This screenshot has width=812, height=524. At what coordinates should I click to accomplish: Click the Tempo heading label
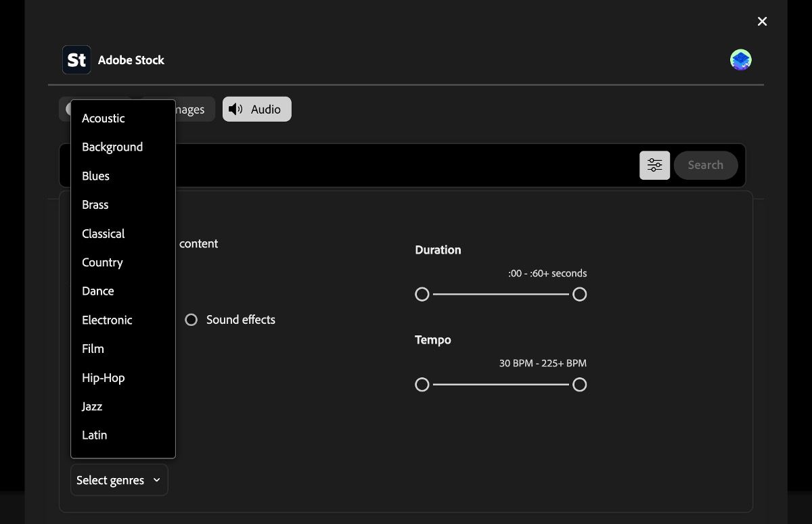point(433,339)
